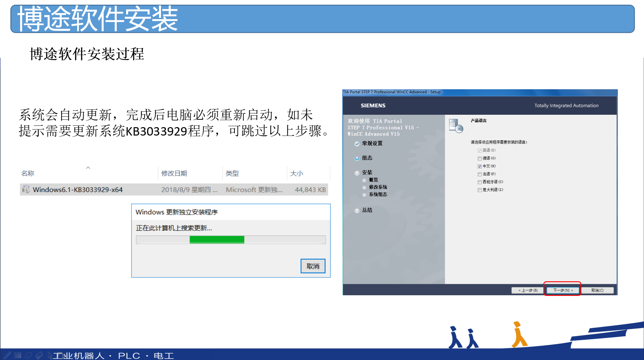Enable the 德语(G) language checkbox
The image size is (644, 360).
pos(480,158)
